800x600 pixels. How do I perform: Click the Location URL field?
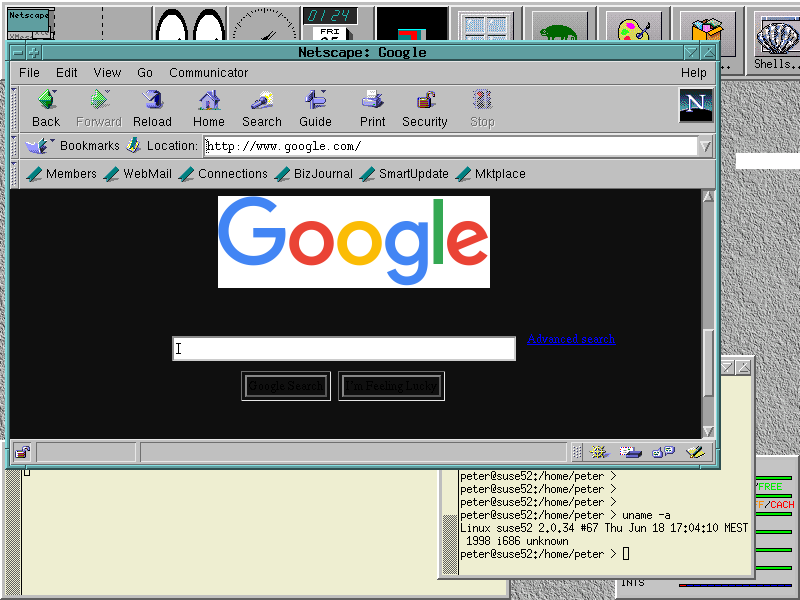point(451,146)
